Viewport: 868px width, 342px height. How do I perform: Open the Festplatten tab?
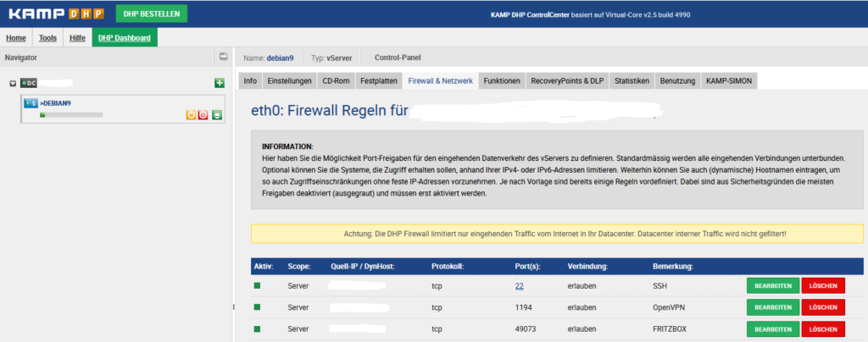pos(378,80)
